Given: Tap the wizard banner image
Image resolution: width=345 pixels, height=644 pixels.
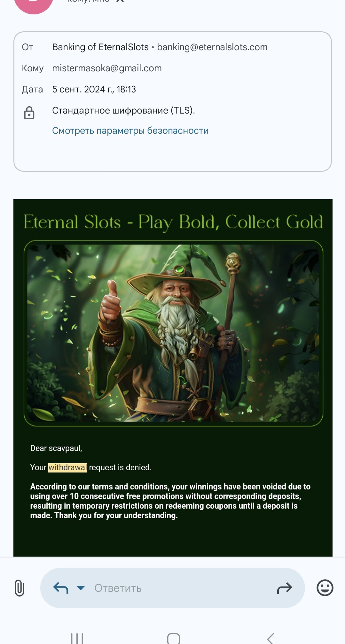Looking at the screenshot, I should pos(173,333).
